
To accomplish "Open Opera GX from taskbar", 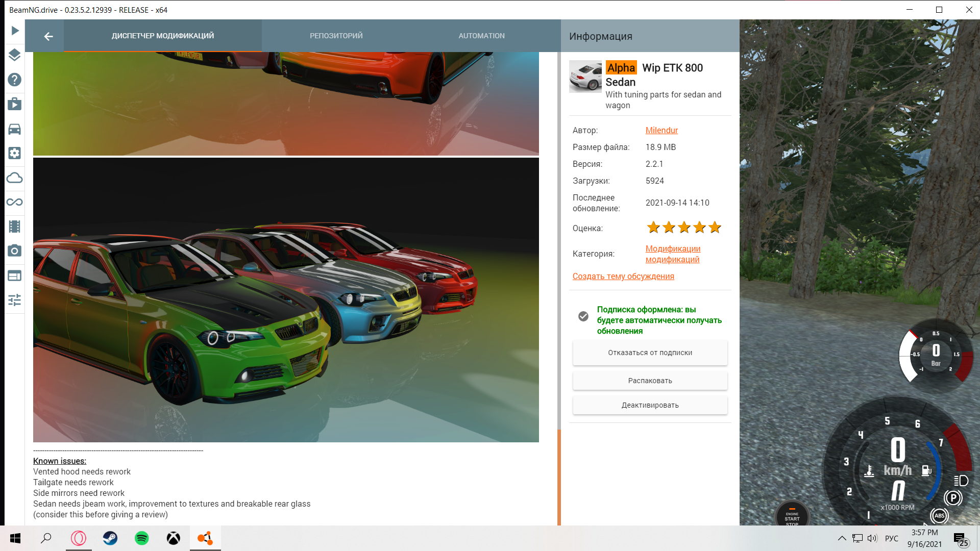I will click(x=79, y=538).
